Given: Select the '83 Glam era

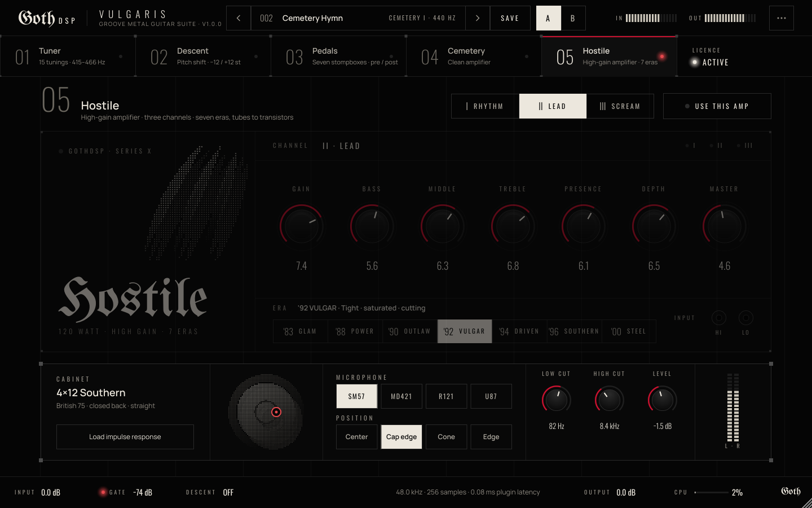Looking at the screenshot, I should (301, 331).
